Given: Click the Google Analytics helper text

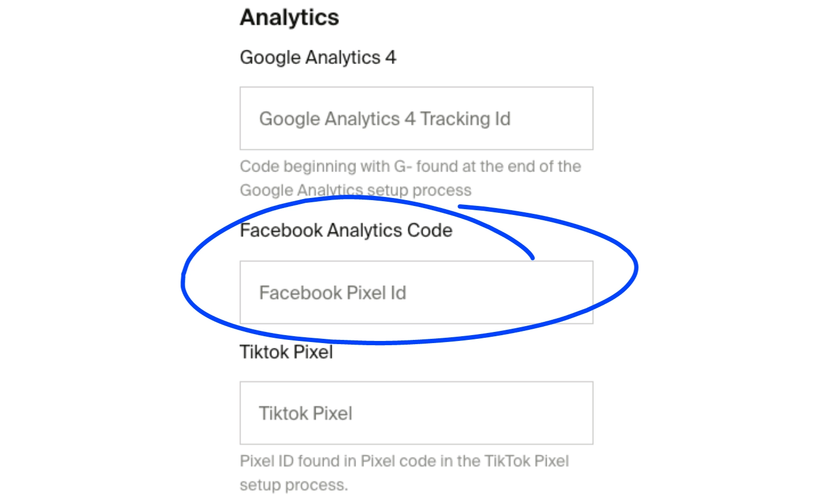Looking at the screenshot, I should point(410,177).
